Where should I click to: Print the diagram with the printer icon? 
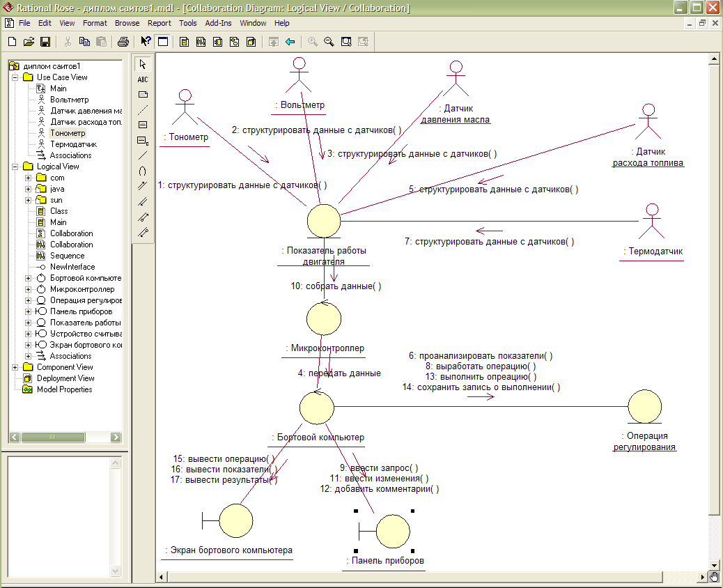pyautogui.click(x=123, y=42)
